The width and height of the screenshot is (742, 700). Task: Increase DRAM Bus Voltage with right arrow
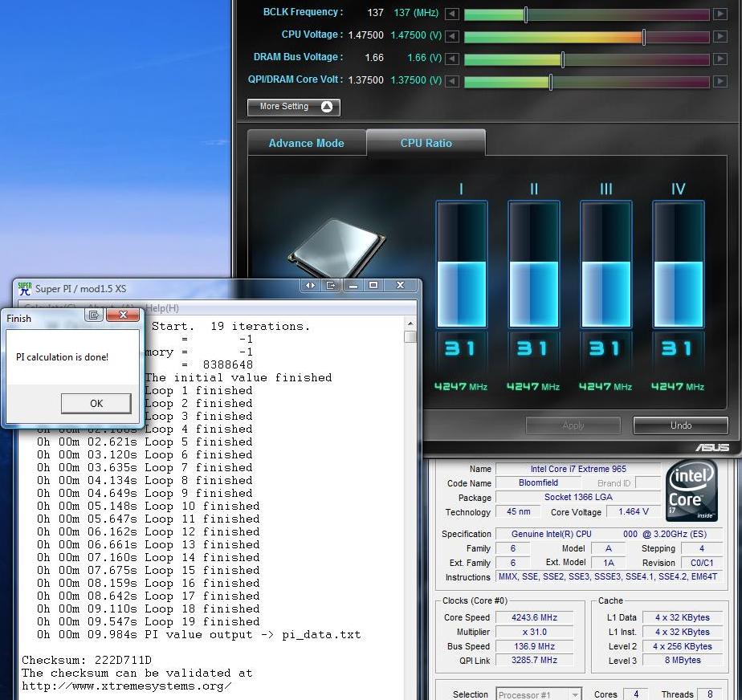click(720, 59)
